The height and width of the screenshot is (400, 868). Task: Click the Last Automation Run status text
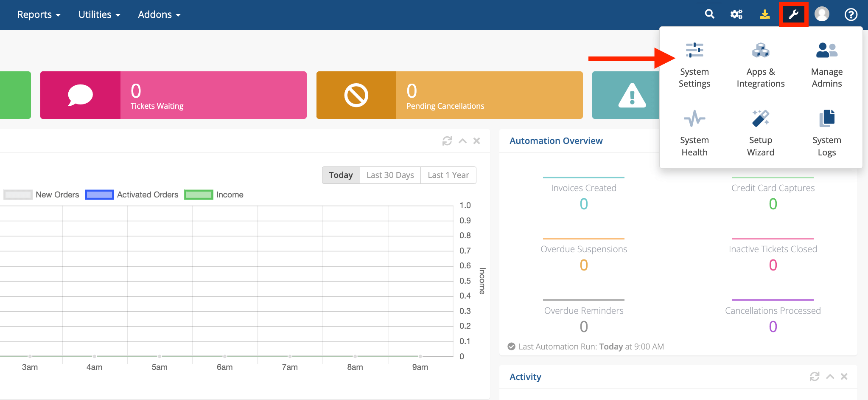pos(591,346)
